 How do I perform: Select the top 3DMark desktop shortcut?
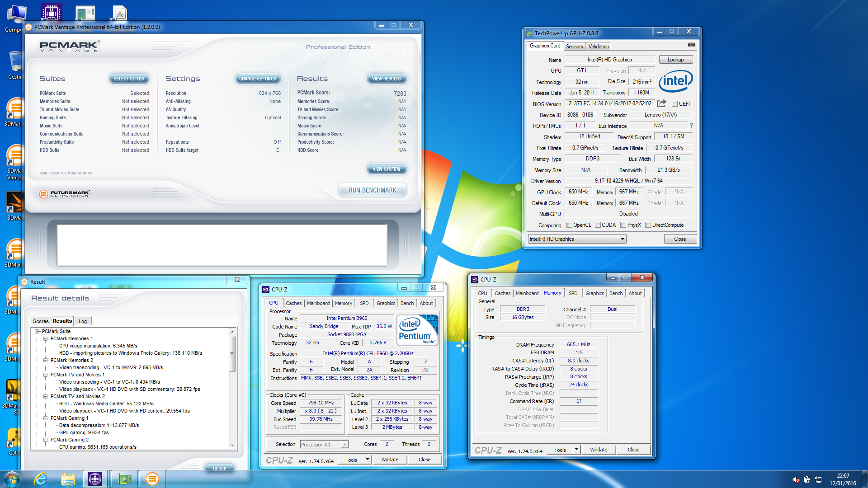[14, 112]
